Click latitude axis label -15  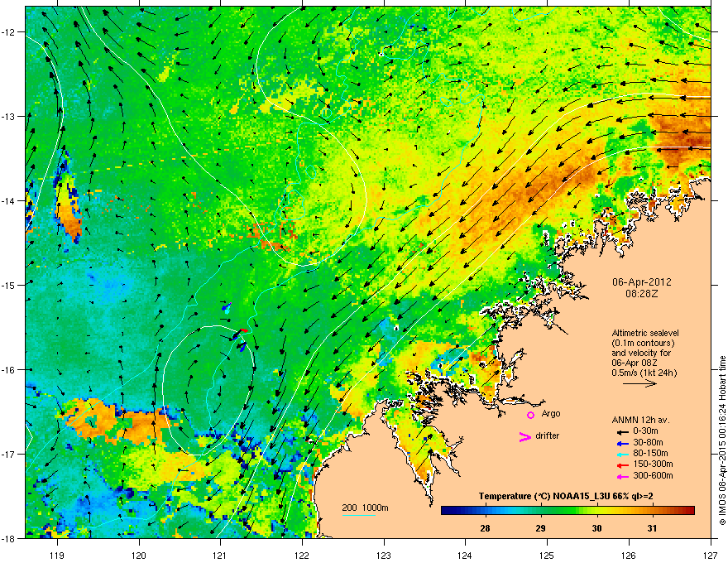(8, 285)
